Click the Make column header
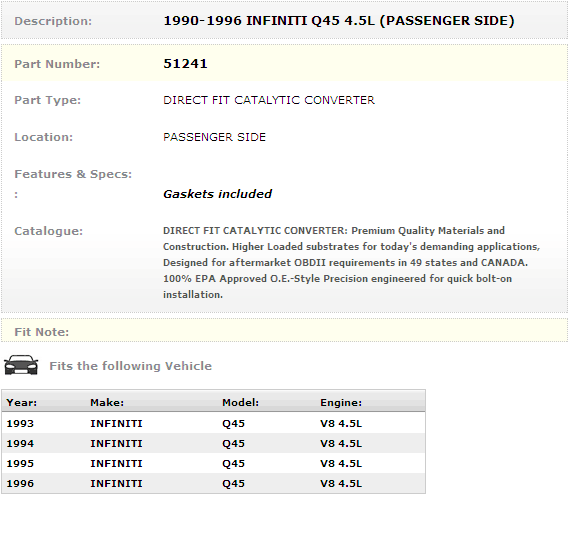 [107, 403]
